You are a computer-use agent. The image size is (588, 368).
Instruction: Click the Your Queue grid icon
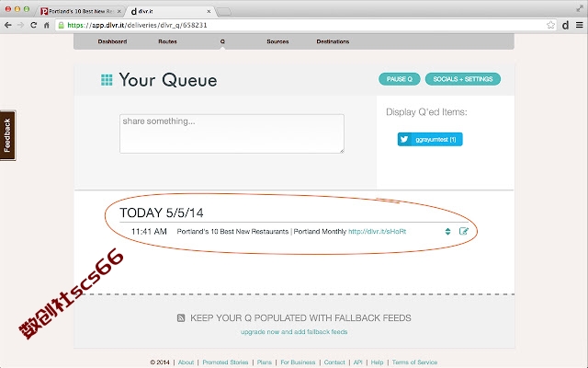point(107,80)
